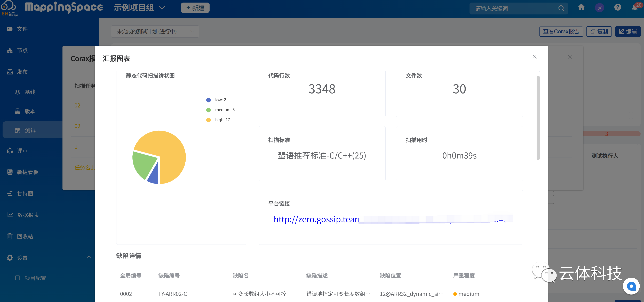The image size is (644, 302).
Task: Click the release icon beside 发布
Action: coord(10,72)
